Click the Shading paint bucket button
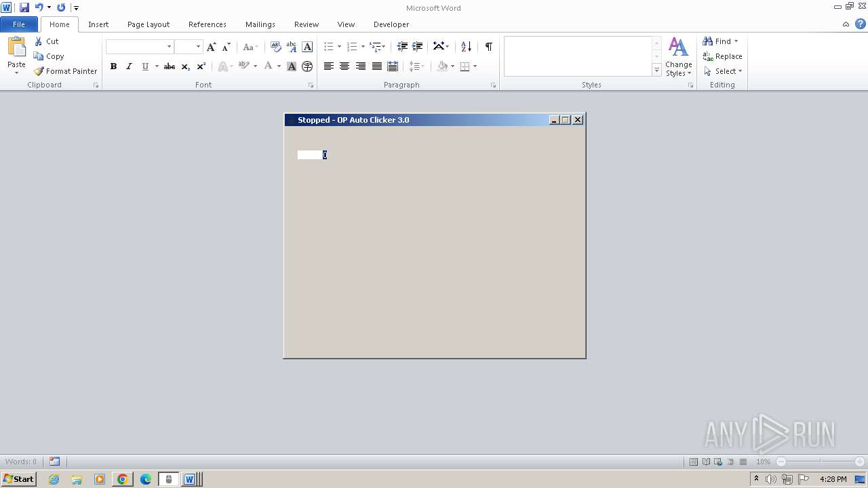Screen dimensions: 868x488 pyautogui.click(x=442, y=66)
